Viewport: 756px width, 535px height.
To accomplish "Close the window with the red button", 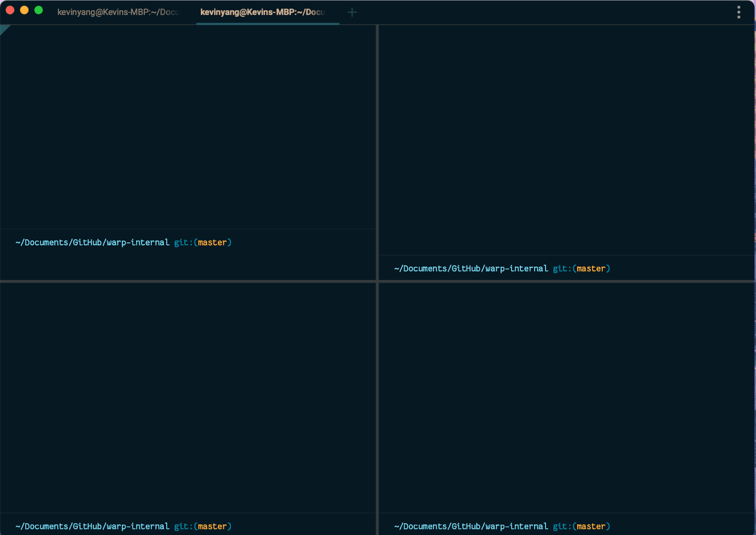I will (10, 10).
